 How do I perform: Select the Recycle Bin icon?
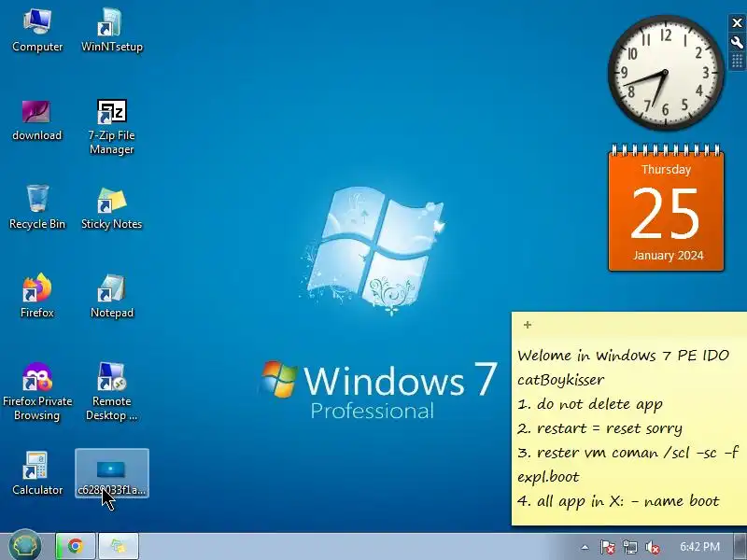click(x=37, y=207)
